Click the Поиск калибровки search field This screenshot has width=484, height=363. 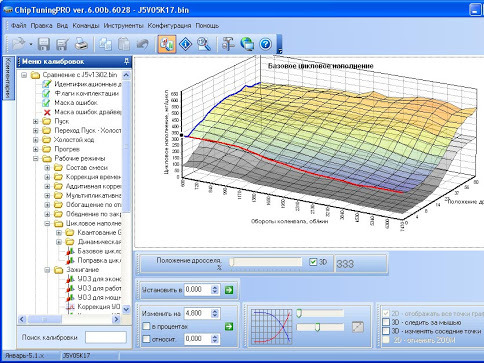(x=106, y=338)
